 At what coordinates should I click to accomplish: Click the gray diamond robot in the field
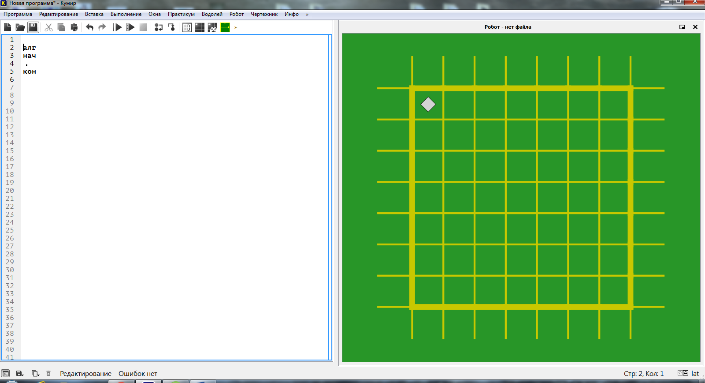pyautogui.click(x=428, y=104)
